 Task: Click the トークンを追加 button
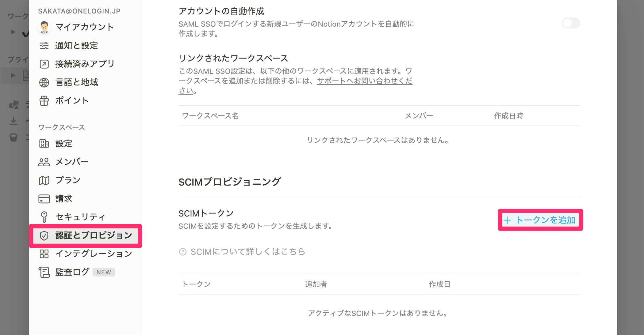(x=540, y=220)
